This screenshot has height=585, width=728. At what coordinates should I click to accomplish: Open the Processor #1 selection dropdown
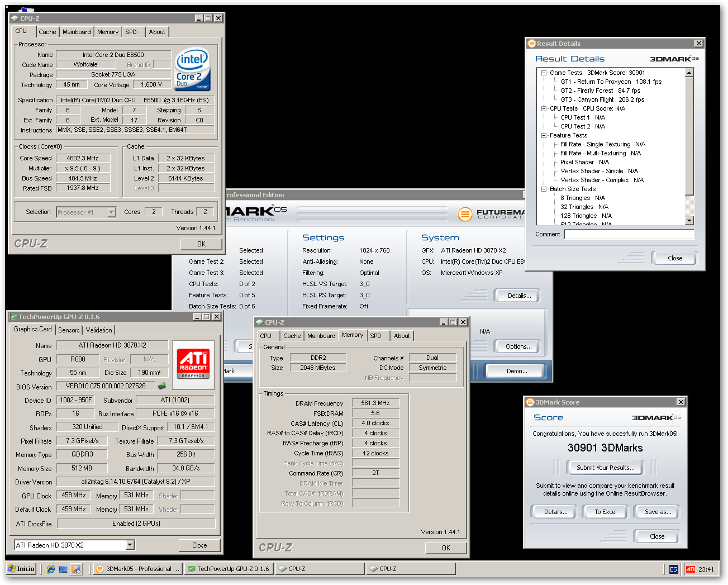[x=111, y=212]
